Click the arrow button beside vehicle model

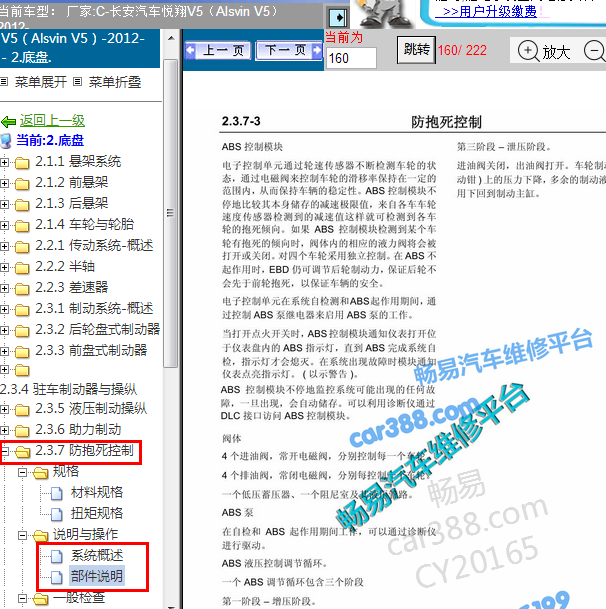tap(338, 17)
